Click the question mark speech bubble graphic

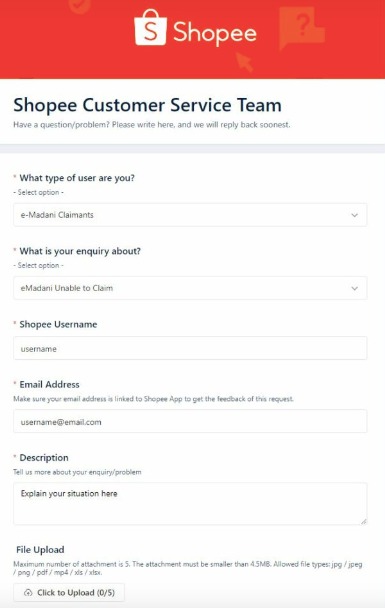[302, 28]
